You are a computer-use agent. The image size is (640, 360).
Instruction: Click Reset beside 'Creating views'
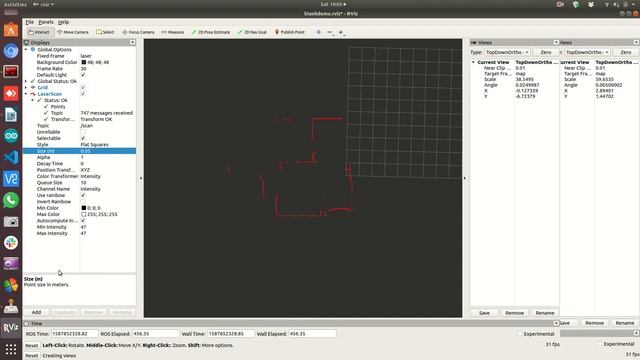point(31,356)
